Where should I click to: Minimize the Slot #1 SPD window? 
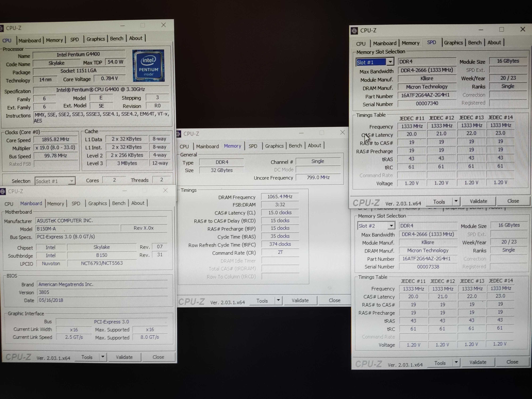tap(481, 30)
